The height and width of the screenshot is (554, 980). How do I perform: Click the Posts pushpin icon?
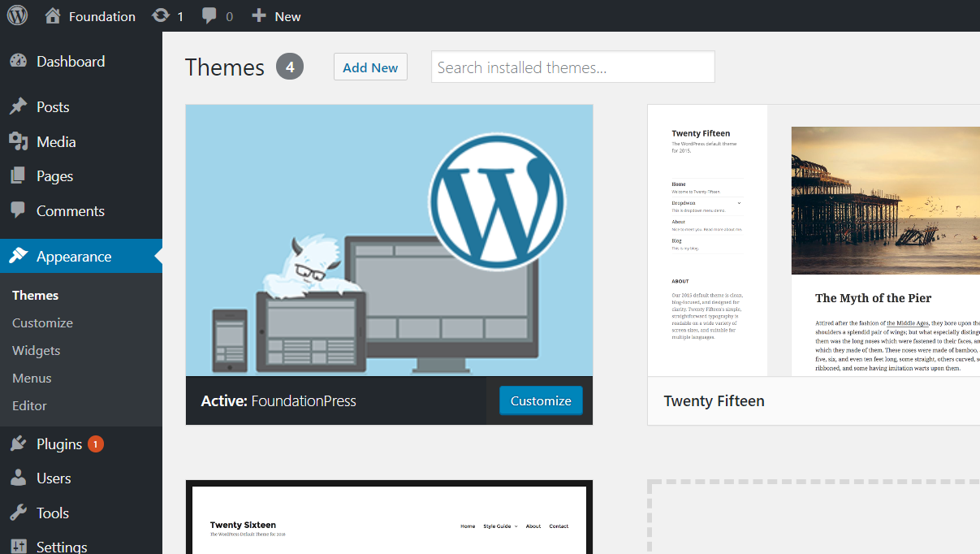pyautogui.click(x=18, y=107)
